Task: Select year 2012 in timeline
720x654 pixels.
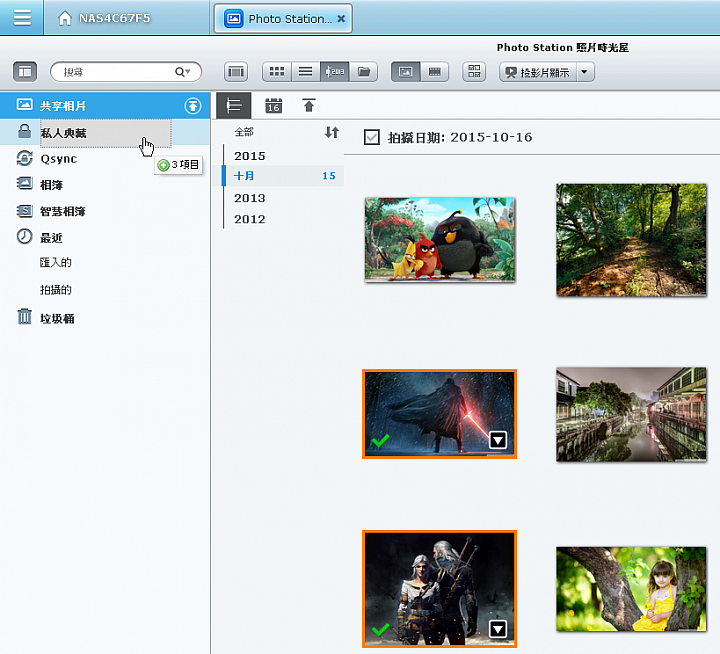Action: 249,219
